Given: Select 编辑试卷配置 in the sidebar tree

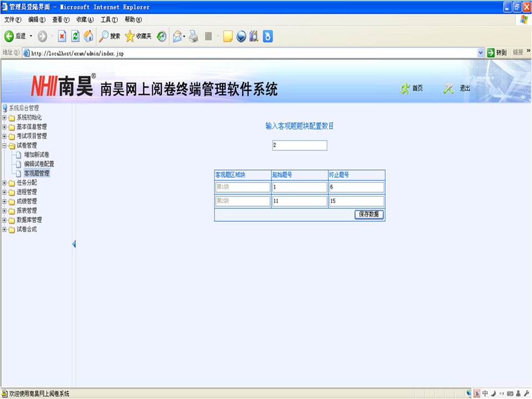Looking at the screenshot, I should pos(39,164).
